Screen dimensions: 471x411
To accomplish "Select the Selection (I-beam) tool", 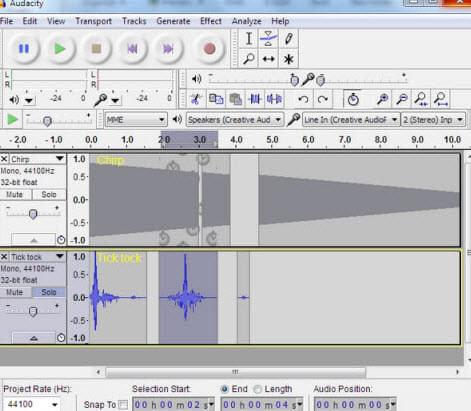I will click(249, 39).
